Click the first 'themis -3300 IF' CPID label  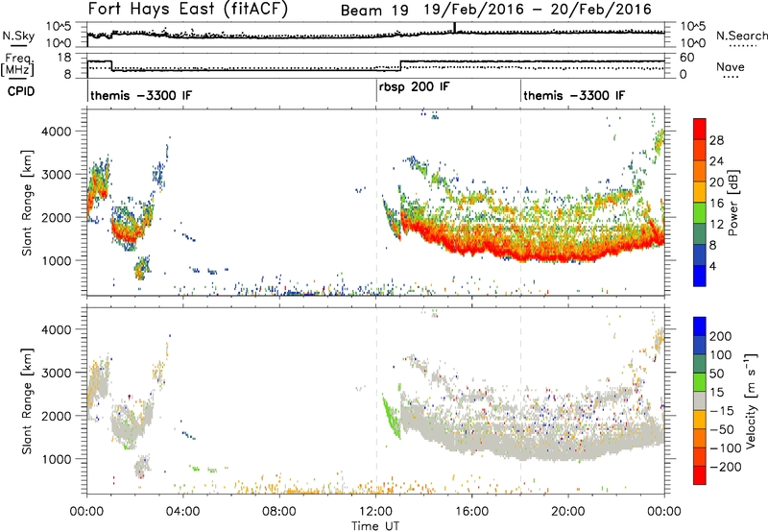click(141, 95)
